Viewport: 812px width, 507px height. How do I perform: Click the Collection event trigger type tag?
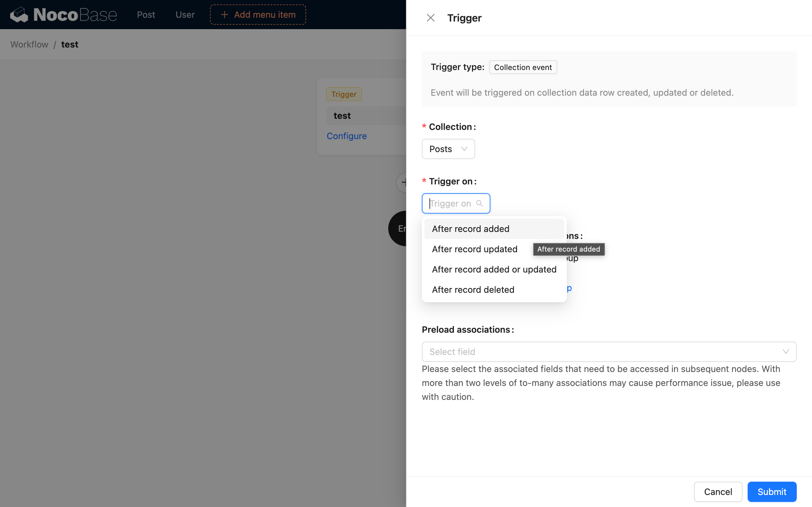click(522, 67)
